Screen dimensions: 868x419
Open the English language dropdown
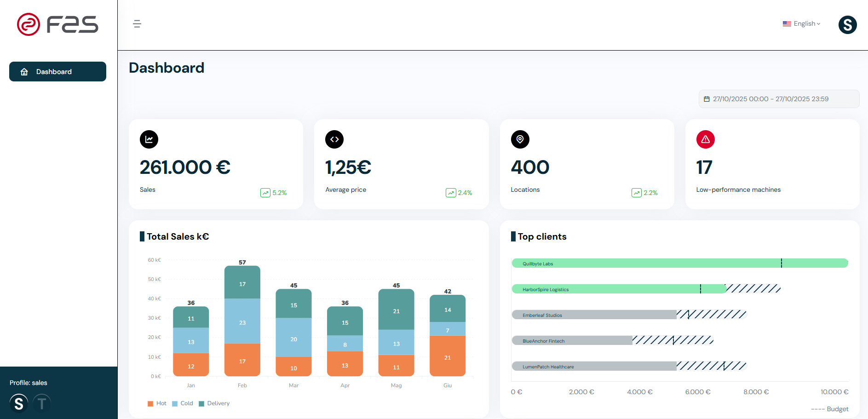pyautogui.click(x=802, y=24)
